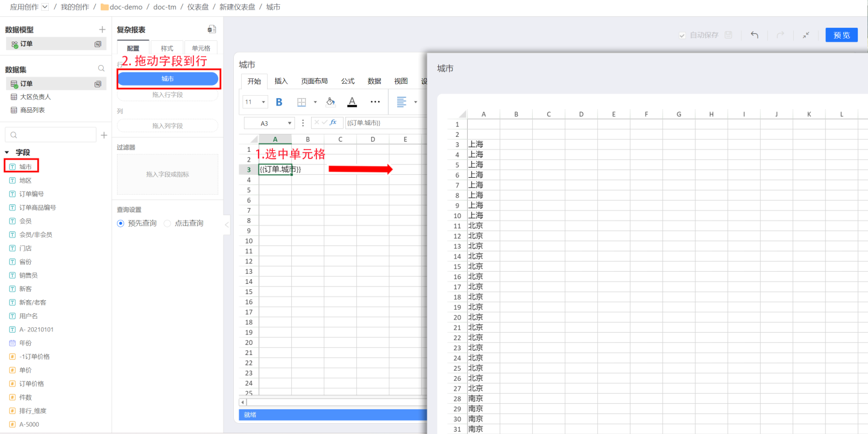This screenshot has height=434, width=868.
Task: Open the 视图 ribbon tab
Action: coord(401,81)
